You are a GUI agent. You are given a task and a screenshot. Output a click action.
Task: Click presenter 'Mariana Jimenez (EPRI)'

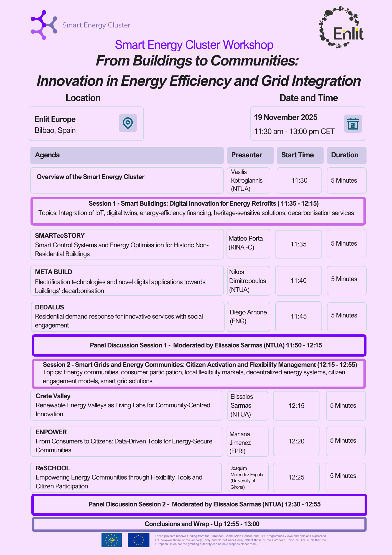pos(248,442)
